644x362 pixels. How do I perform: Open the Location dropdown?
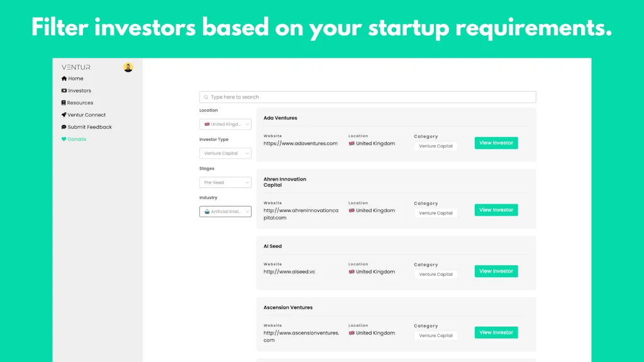pyautogui.click(x=225, y=124)
